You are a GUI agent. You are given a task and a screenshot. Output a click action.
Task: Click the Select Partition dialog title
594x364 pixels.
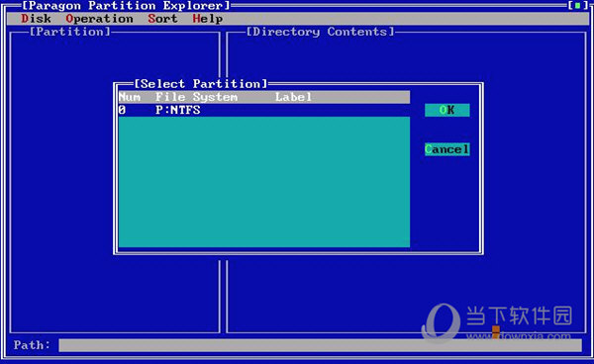tap(201, 83)
